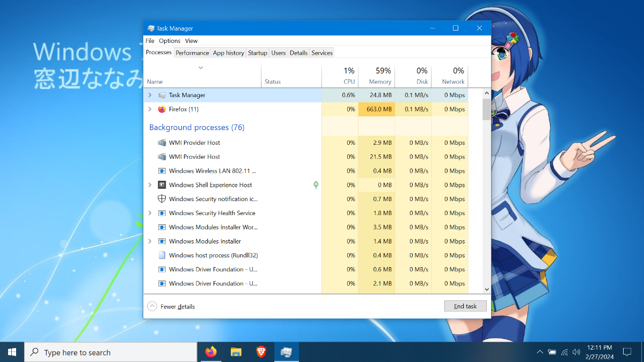Click the volume icon in system tray
Image resolution: width=644 pixels, height=362 pixels.
click(576, 352)
